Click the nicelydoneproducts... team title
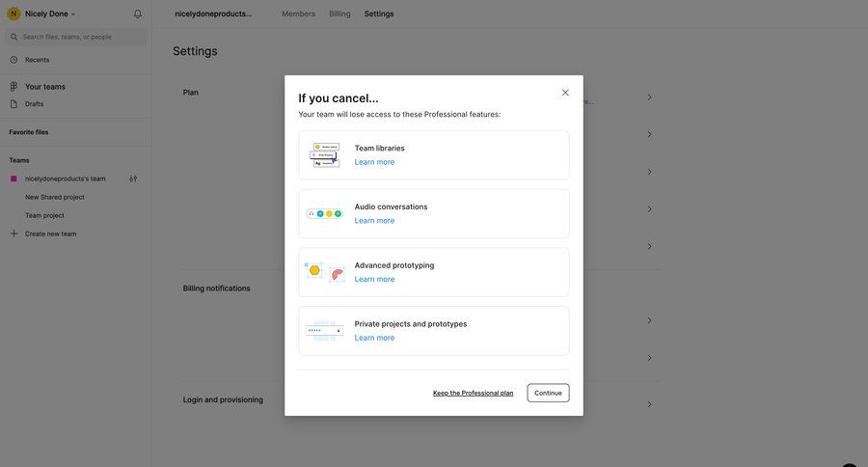 213,14
